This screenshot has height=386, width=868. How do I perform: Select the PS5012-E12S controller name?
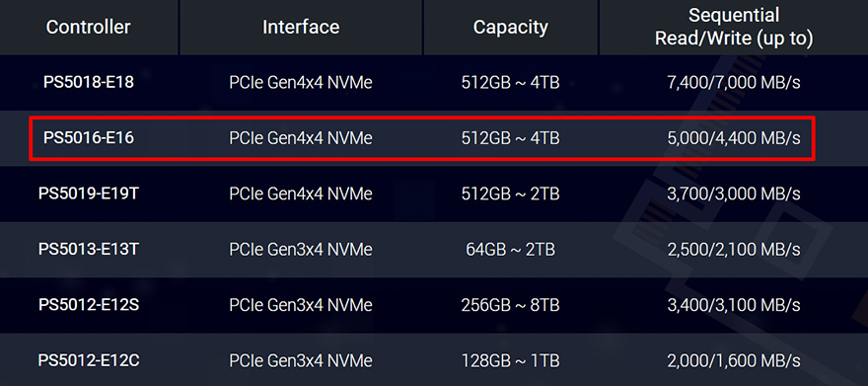(x=89, y=305)
